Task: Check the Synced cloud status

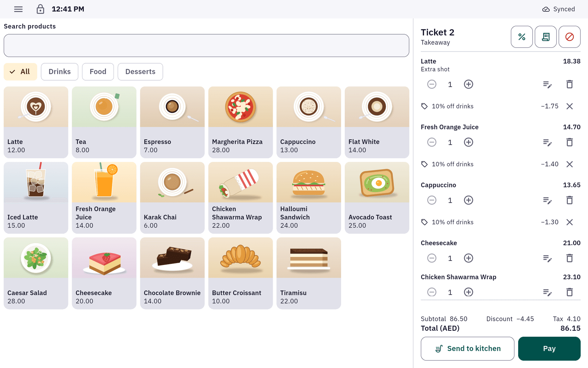Action: coord(559,9)
